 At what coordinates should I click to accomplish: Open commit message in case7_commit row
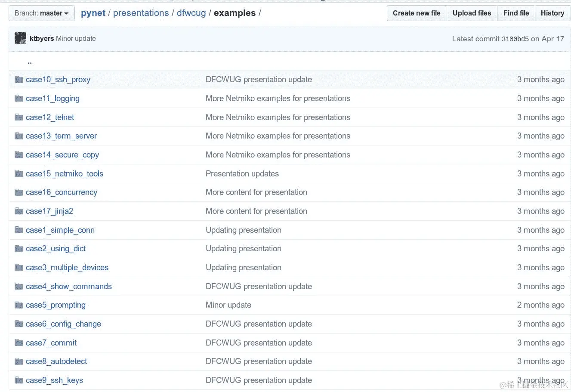point(259,343)
